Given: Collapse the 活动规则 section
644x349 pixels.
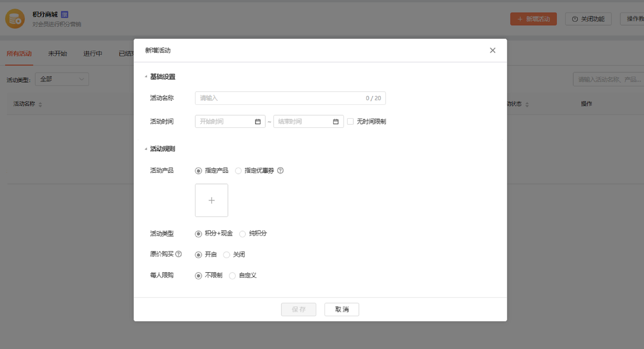Looking at the screenshot, I should click(x=146, y=149).
